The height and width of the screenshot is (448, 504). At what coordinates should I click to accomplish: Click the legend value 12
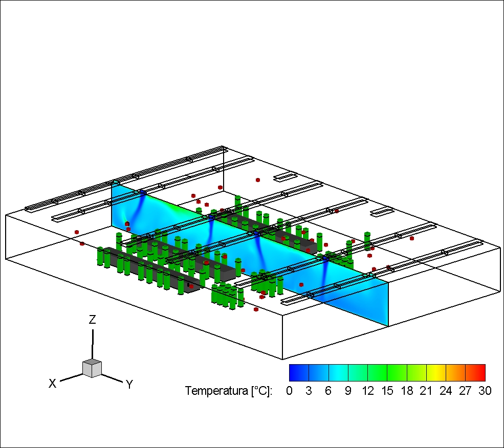(367, 391)
